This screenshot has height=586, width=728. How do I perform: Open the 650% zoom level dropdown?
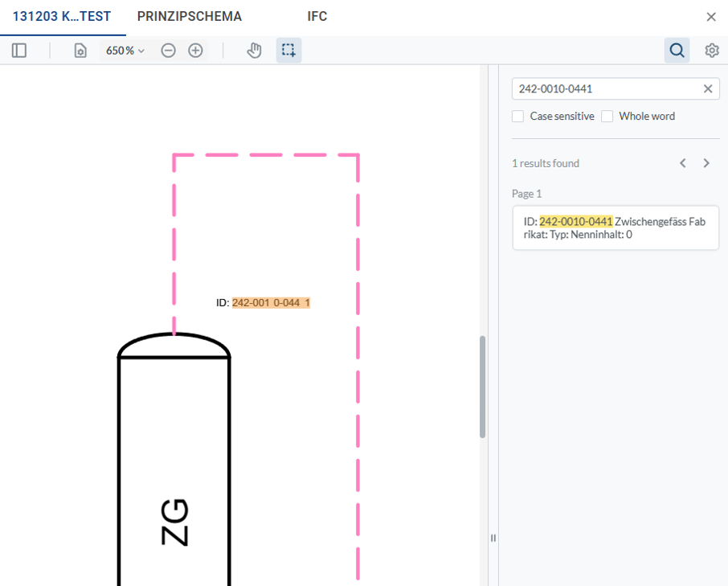(x=125, y=51)
